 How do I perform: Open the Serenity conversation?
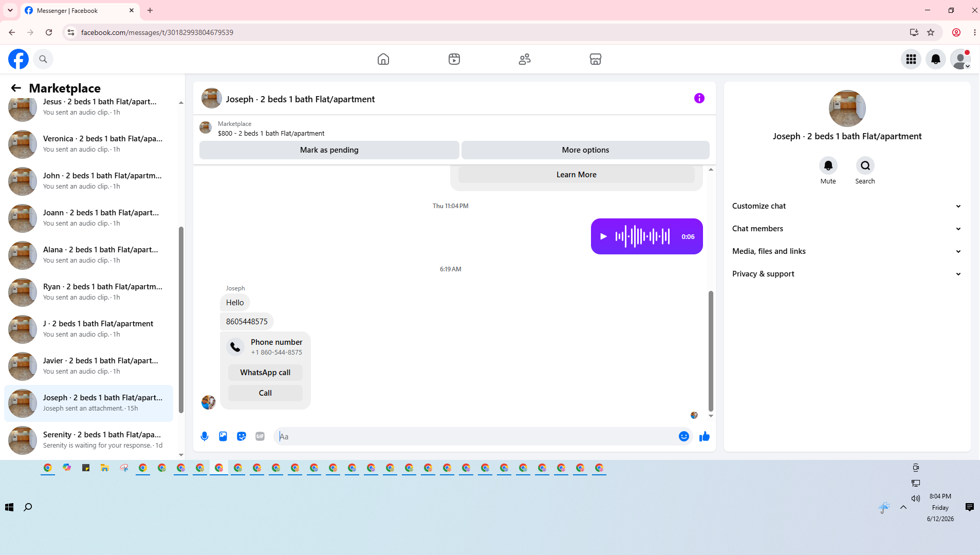89,440
